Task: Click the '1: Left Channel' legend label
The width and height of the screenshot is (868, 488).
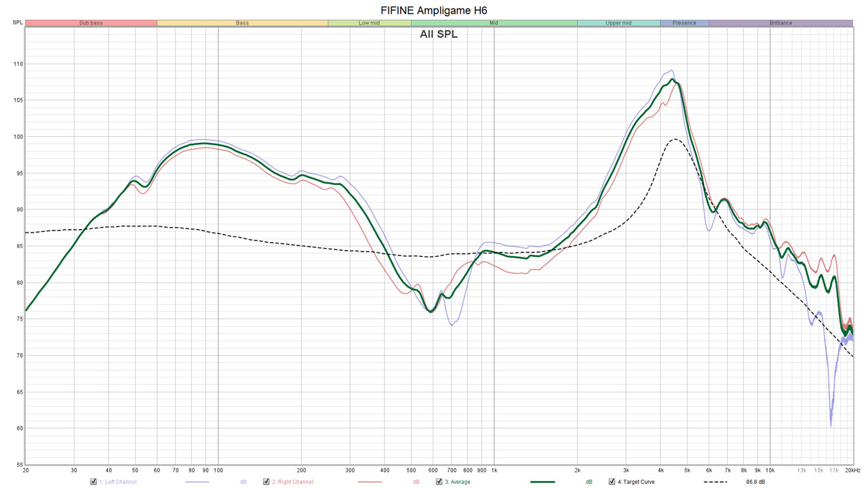Action: pyautogui.click(x=118, y=482)
